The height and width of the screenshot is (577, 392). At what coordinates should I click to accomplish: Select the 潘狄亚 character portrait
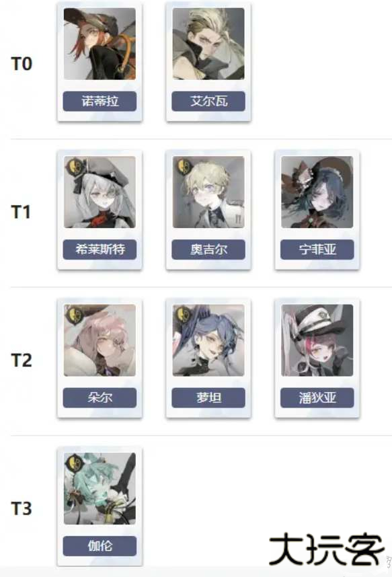point(317,340)
